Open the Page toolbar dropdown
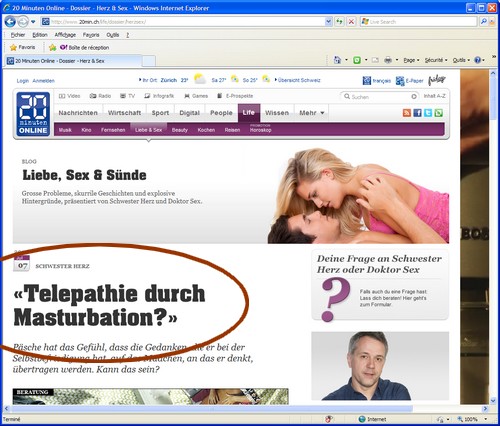 pos(411,60)
